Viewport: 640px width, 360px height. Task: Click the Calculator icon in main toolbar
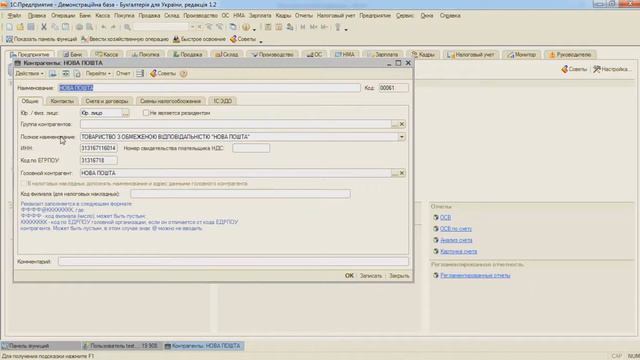coord(268,27)
